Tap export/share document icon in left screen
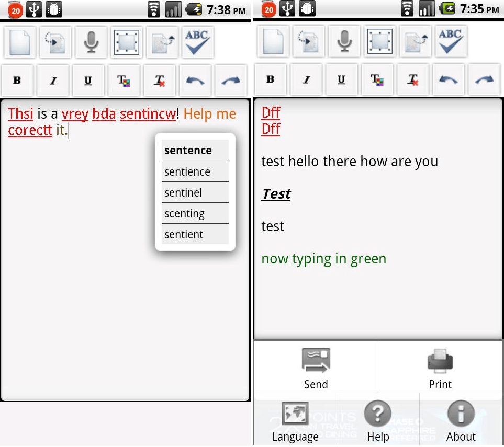The height and width of the screenshot is (447, 504). 162,42
